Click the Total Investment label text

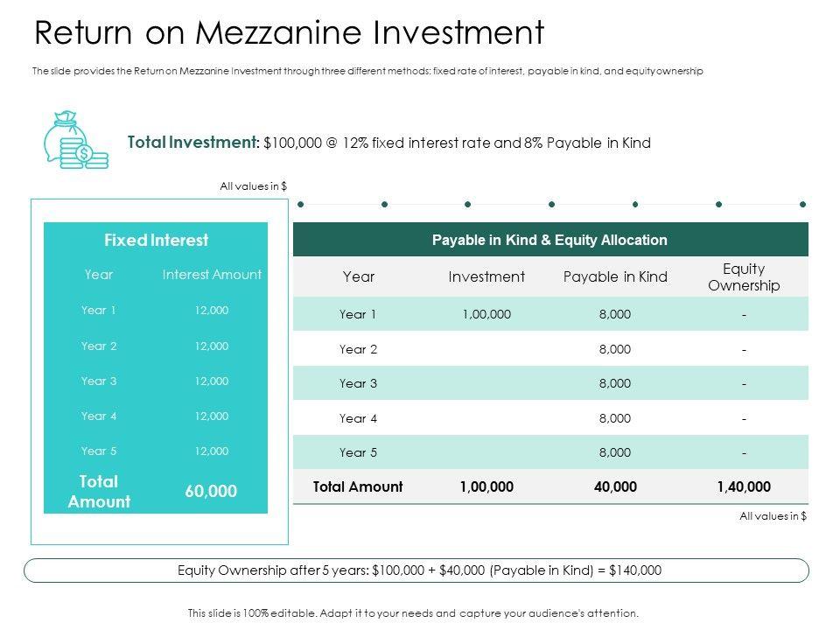point(193,143)
